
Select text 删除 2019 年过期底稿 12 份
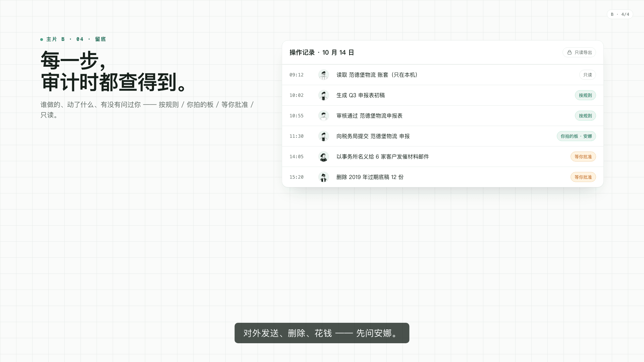370,177
